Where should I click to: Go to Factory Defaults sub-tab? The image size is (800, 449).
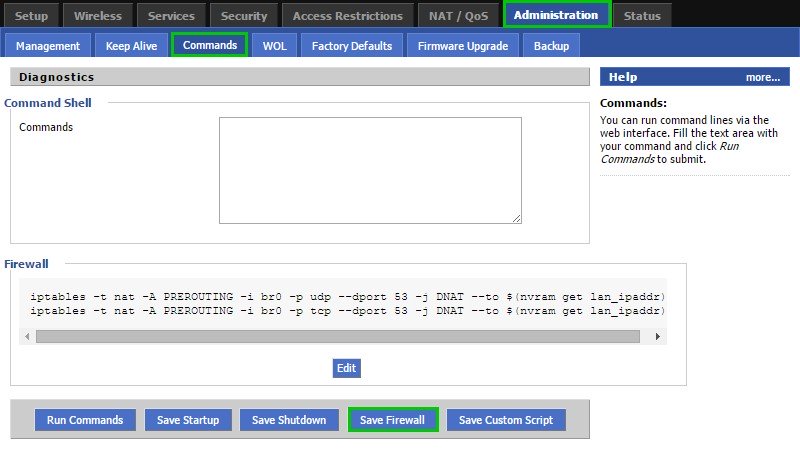coord(352,46)
